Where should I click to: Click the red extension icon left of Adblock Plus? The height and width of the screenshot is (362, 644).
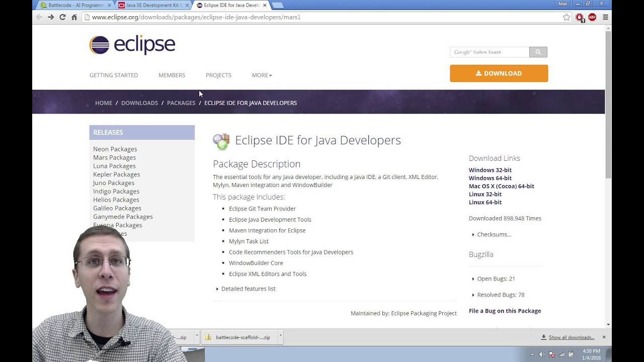580,17
